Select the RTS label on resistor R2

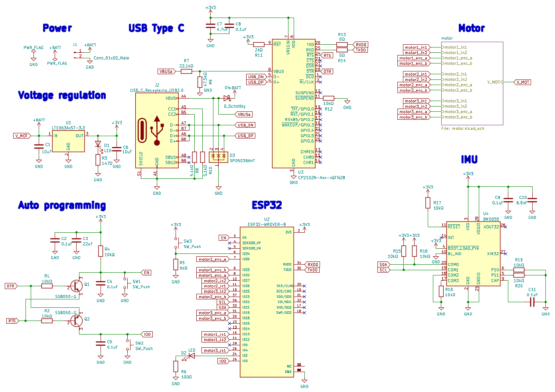click(12, 321)
